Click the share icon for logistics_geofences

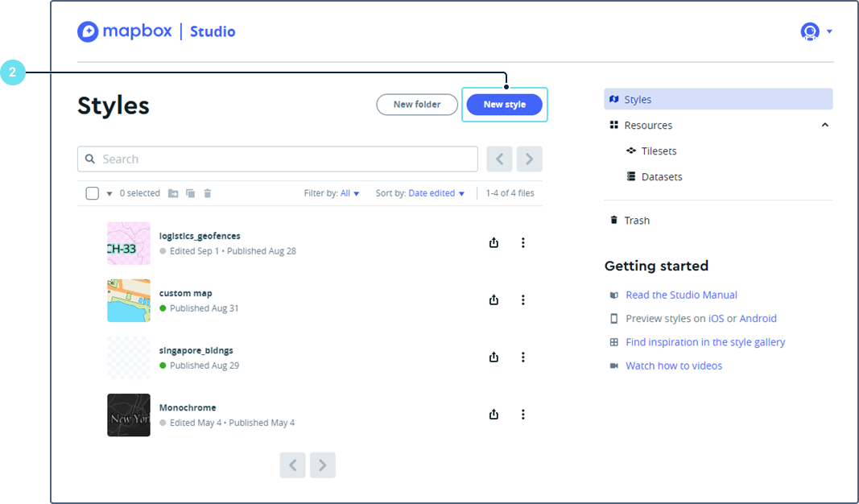point(494,243)
